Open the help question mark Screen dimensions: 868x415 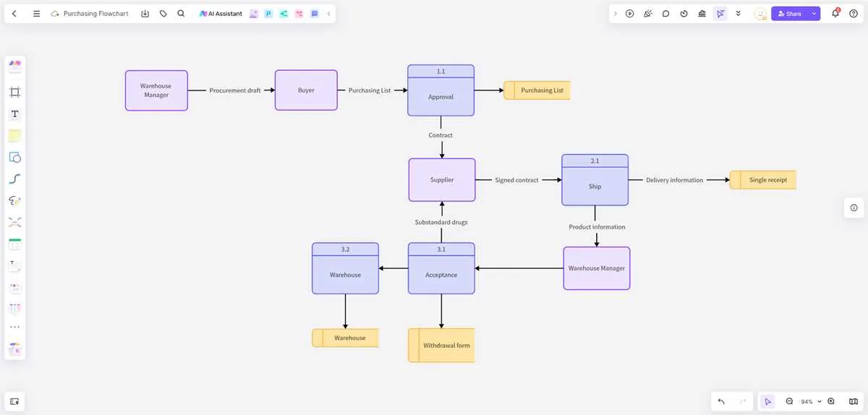coord(854,14)
